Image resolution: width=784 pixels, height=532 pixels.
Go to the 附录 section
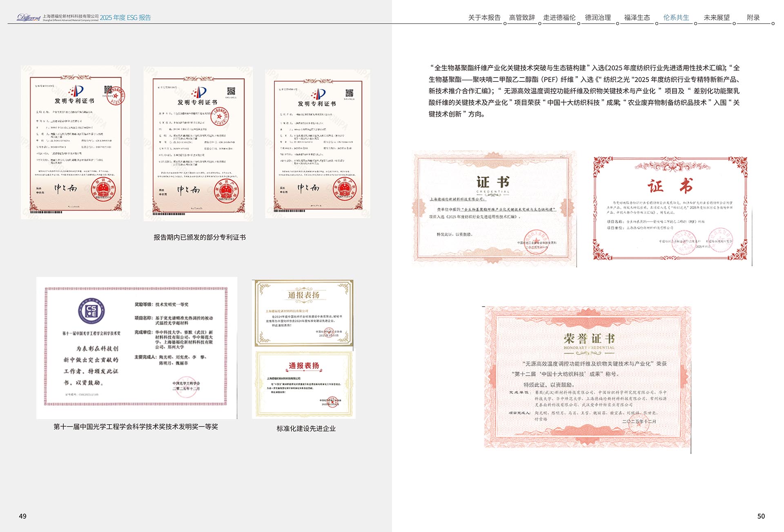click(753, 18)
